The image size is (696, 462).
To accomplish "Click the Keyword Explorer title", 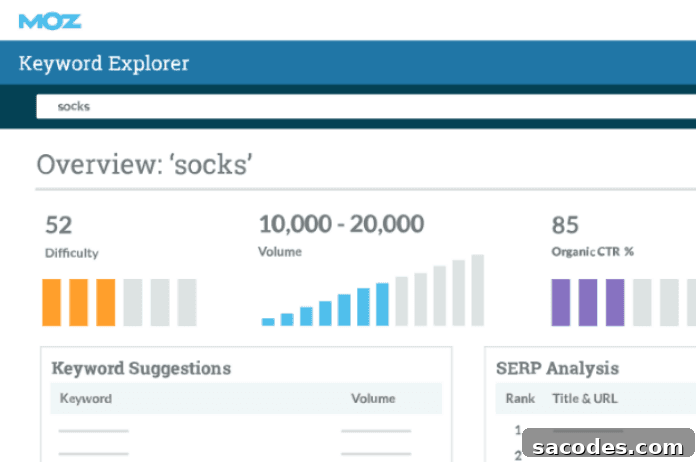I will (x=104, y=63).
